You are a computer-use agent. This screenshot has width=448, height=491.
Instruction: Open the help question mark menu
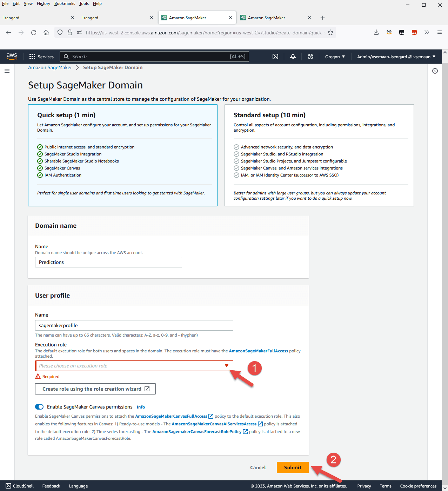tap(310, 57)
